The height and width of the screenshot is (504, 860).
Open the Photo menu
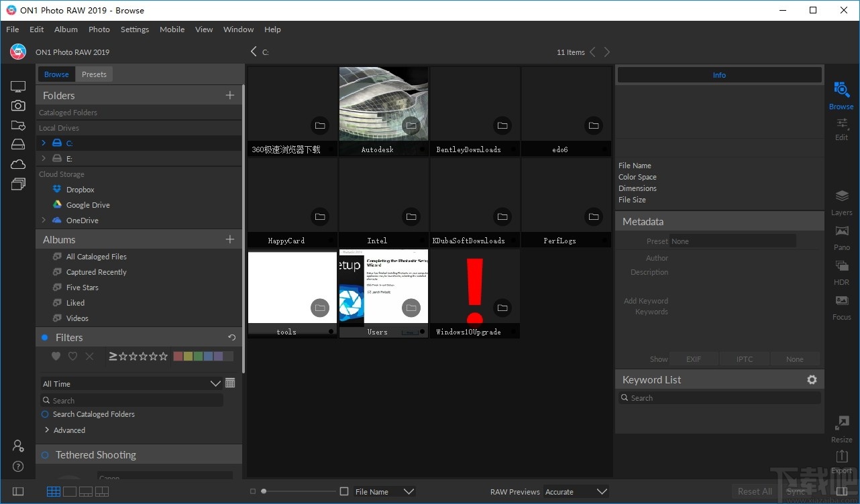point(99,29)
